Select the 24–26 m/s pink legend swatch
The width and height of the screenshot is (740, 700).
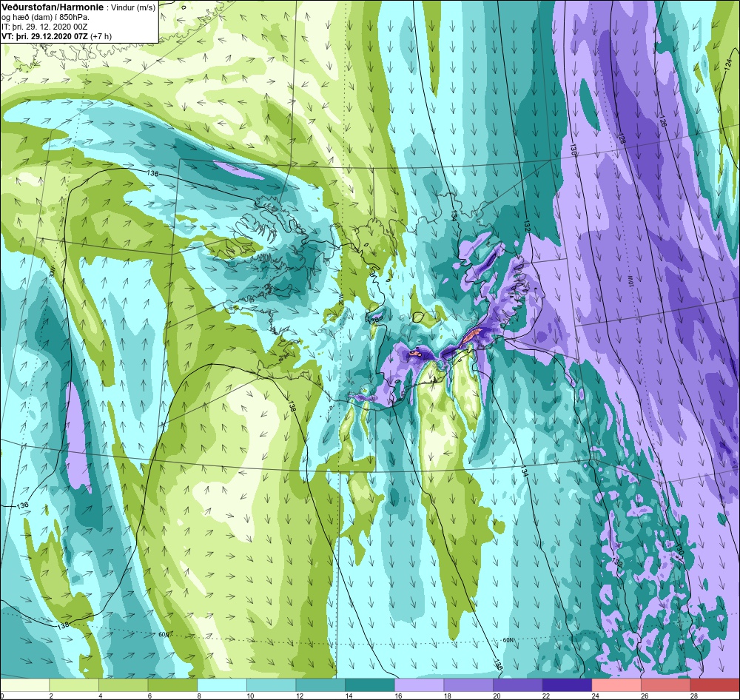pos(616,685)
